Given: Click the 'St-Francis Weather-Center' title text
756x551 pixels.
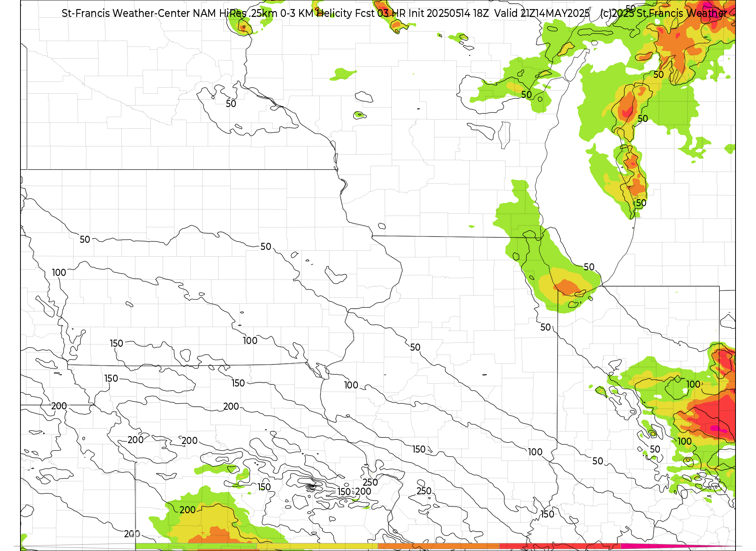Looking at the screenshot, I should coord(126,13).
